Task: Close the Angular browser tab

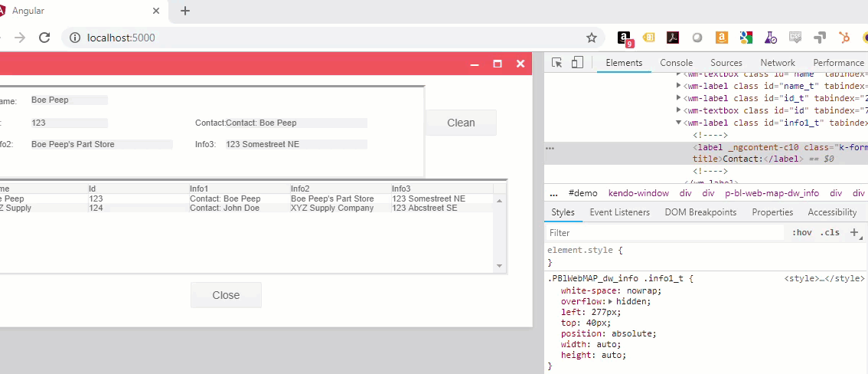Action: pyautogui.click(x=157, y=11)
